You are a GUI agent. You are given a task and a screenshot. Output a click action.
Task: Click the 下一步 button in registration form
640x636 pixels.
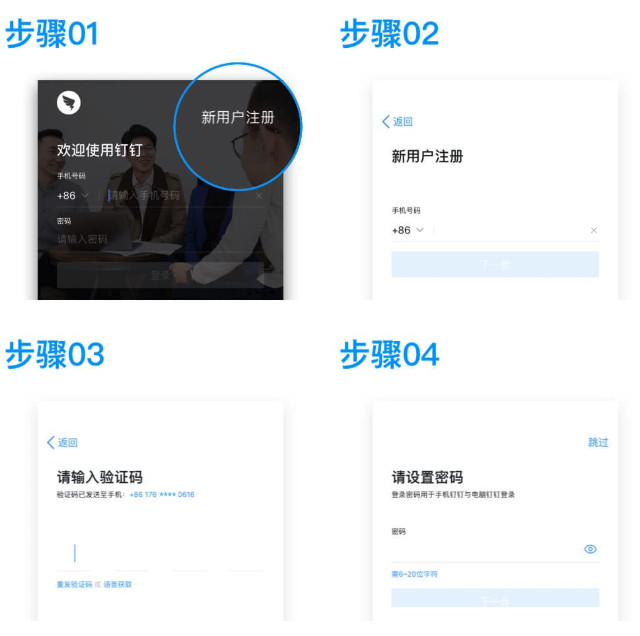tap(495, 265)
